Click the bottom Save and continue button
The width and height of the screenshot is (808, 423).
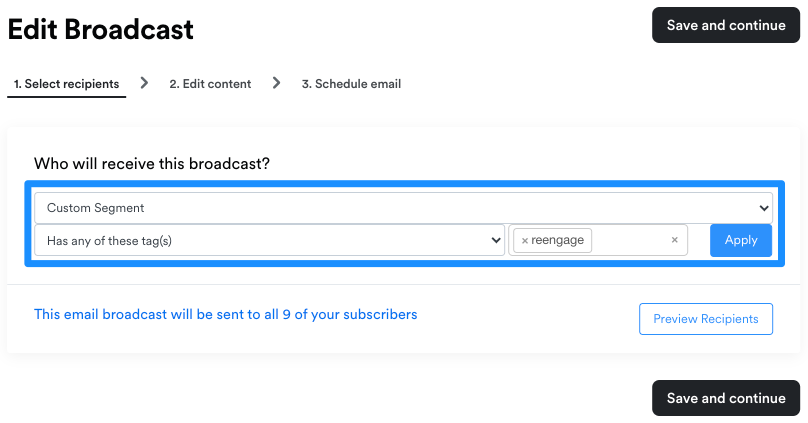pos(726,398)
